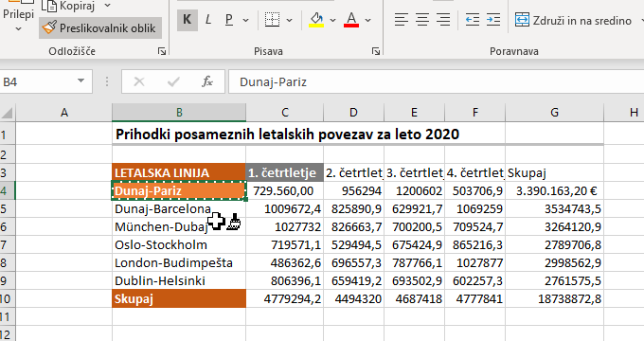Click cell Dunaj-Pariz
This screenshot has width=644, height=341.
pos(179,190)
